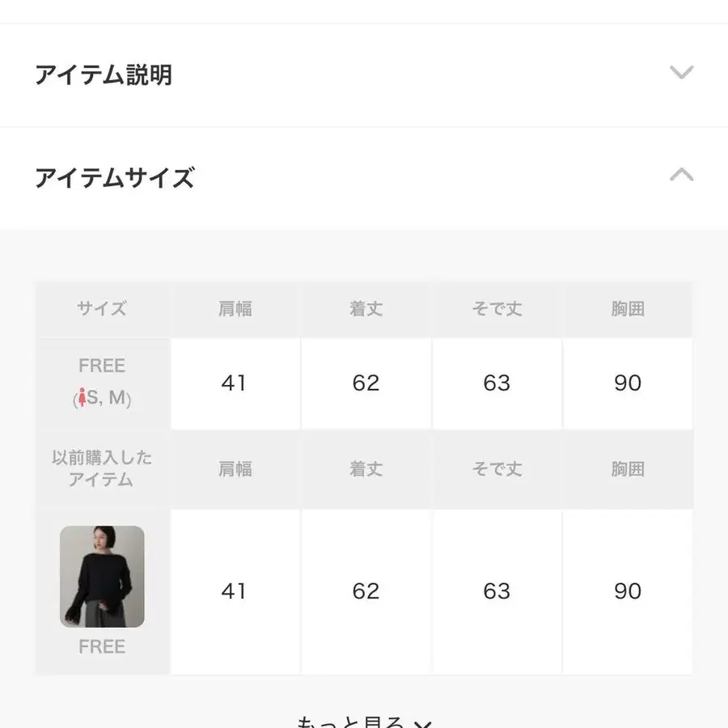Select the 以前購入したアイテム row header
Image resolution: width=728 pixels, height=728 pixels.
click(102, 469)
